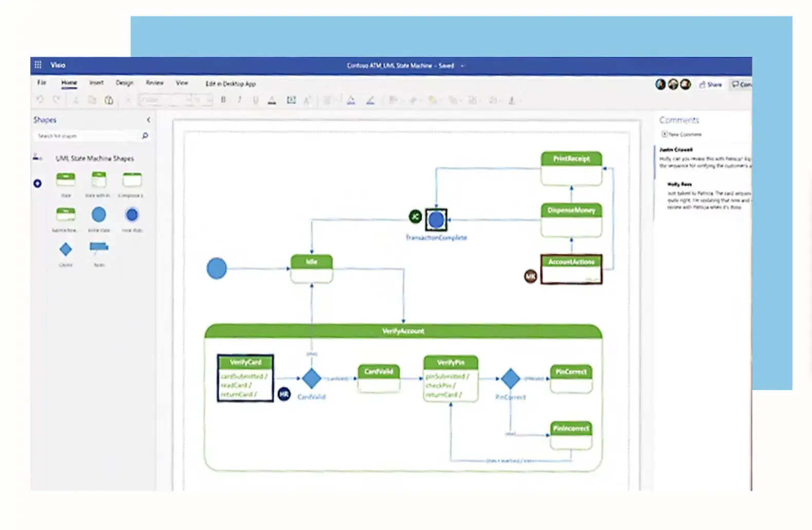Open the line color button

pos(370,100)
